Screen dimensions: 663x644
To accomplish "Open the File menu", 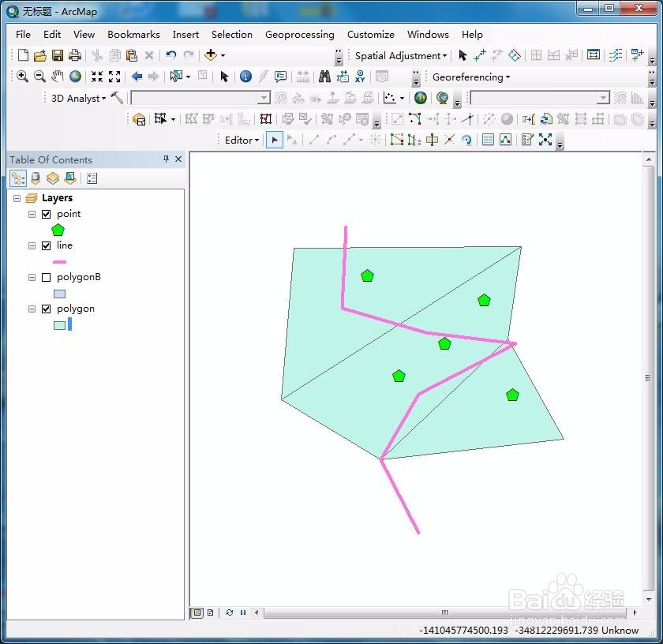I will 23,34.
